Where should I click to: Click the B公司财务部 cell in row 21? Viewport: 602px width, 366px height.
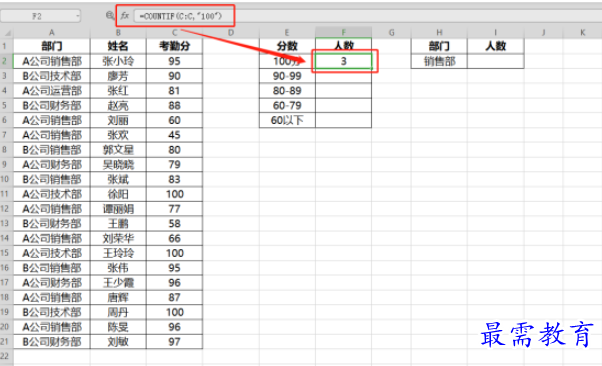click(x=52, y=341)
